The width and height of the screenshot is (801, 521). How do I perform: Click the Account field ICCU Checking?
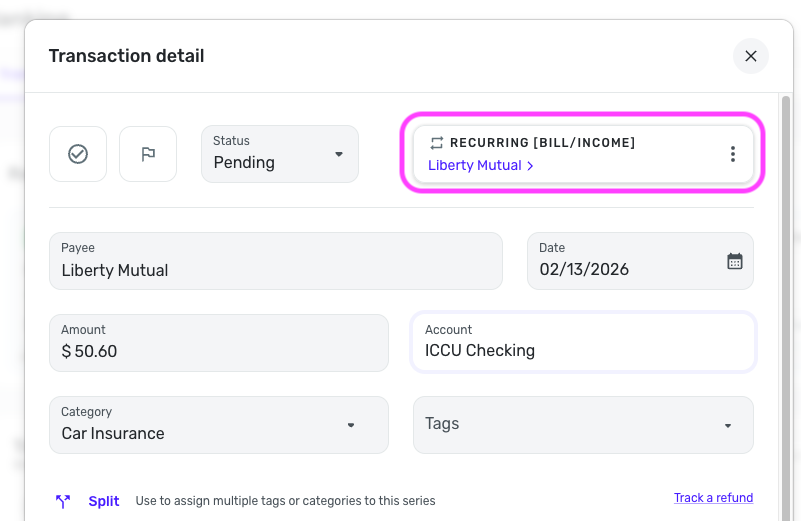[583, 343]
